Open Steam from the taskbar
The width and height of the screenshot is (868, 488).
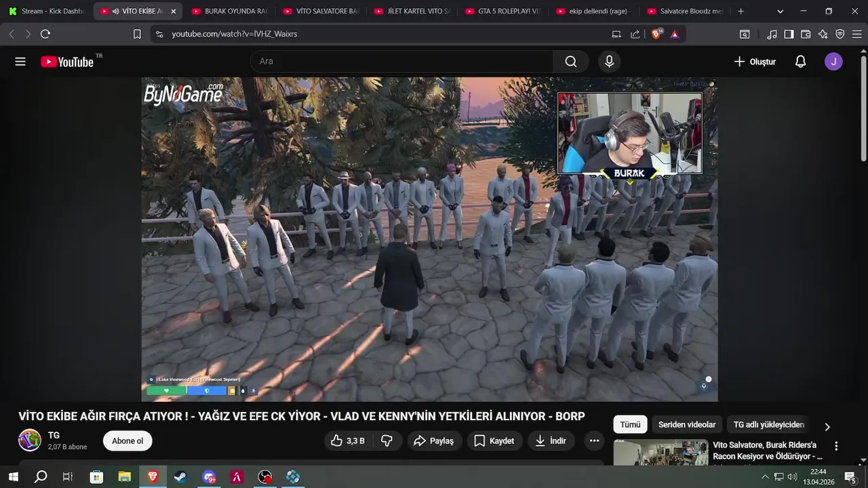180,477
